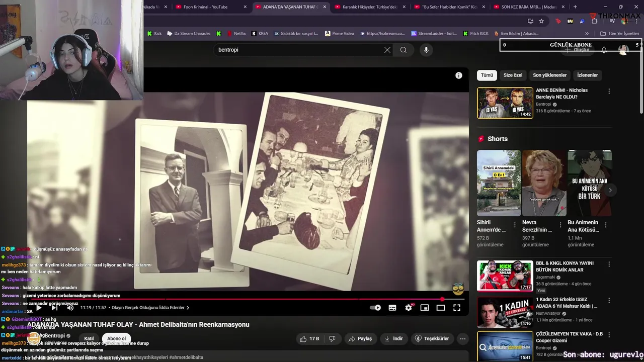
Task: Open a new browser tab
Action: pyautogui.click(x=575, y=7)
